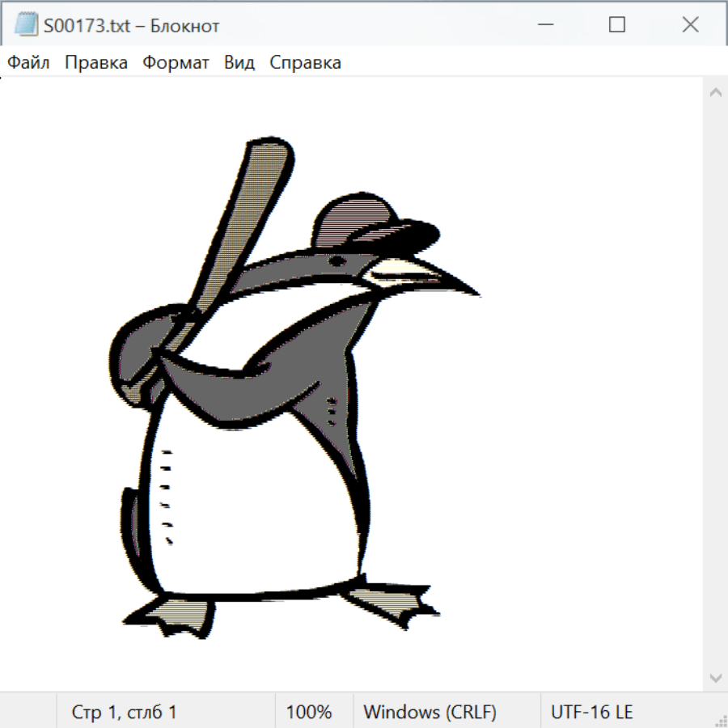Open the Справка menu
The height and width of the screenshot is (728, 728).
coord(305,63)
